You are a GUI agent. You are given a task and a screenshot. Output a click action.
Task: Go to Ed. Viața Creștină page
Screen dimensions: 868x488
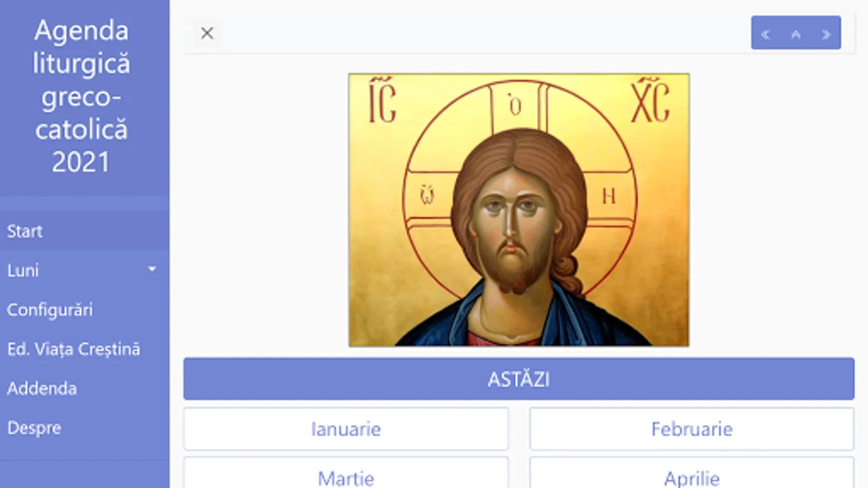point(74,349)
